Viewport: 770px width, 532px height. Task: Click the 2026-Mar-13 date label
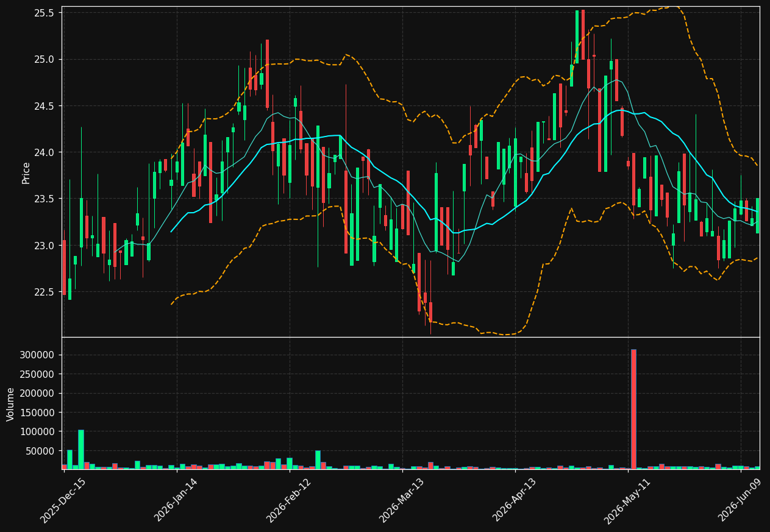click(x=401, y=500)
